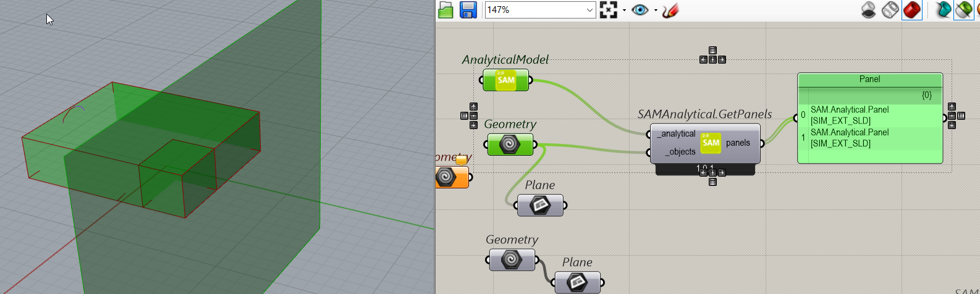
Task: Select the green Geometry parameter
Action: [x=510, y=145]
